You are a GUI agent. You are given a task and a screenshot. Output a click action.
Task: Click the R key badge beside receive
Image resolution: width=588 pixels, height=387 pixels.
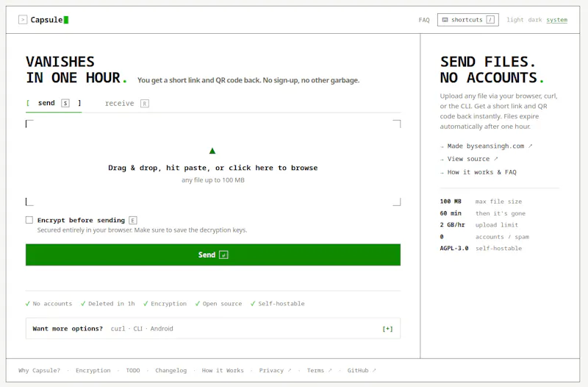144,104
